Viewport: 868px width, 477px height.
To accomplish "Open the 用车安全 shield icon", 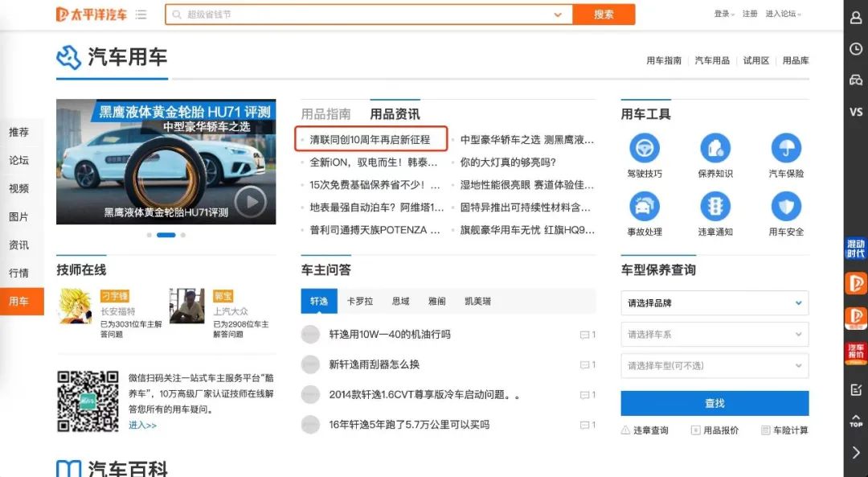I will (x=786, y=206).
